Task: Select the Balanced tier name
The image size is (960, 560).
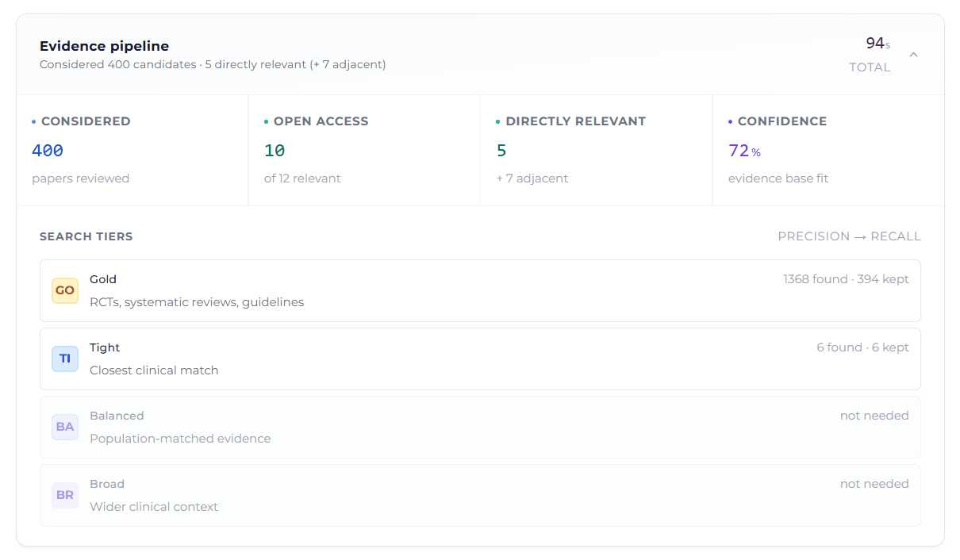Action: (117, 416)
